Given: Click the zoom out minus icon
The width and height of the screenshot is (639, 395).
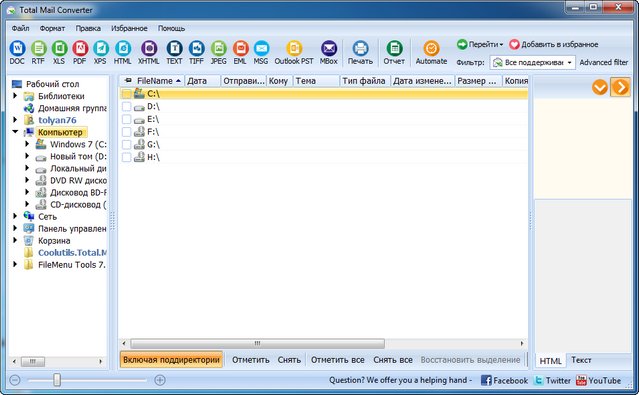Looking at the screenshot, I should 15,380.
